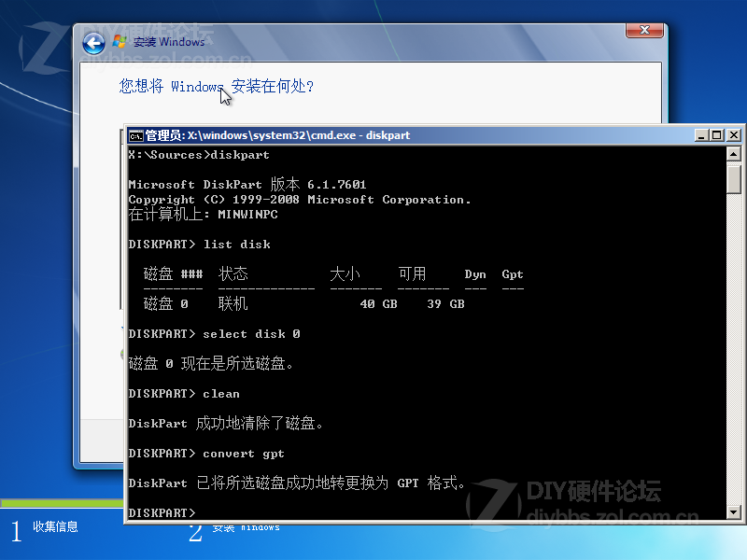The height and width of the screenshot is (560, 747).
Task: Click the '39 GB' free space value
Action: coord(446,304)
